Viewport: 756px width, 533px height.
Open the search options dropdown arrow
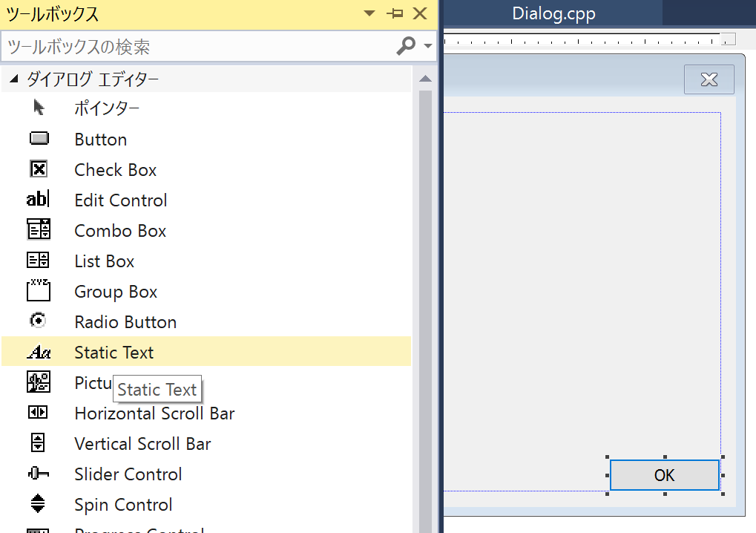(427, 46)
